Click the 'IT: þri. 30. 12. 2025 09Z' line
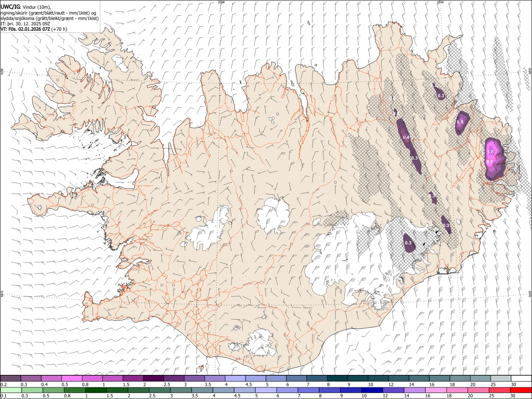532x399 pixels. click(25, 24)
